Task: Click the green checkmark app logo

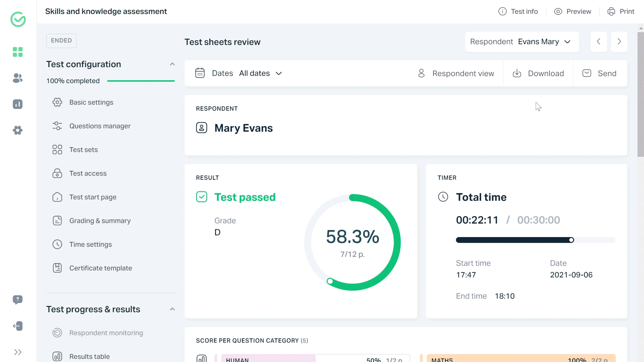Action: (18, 19)
